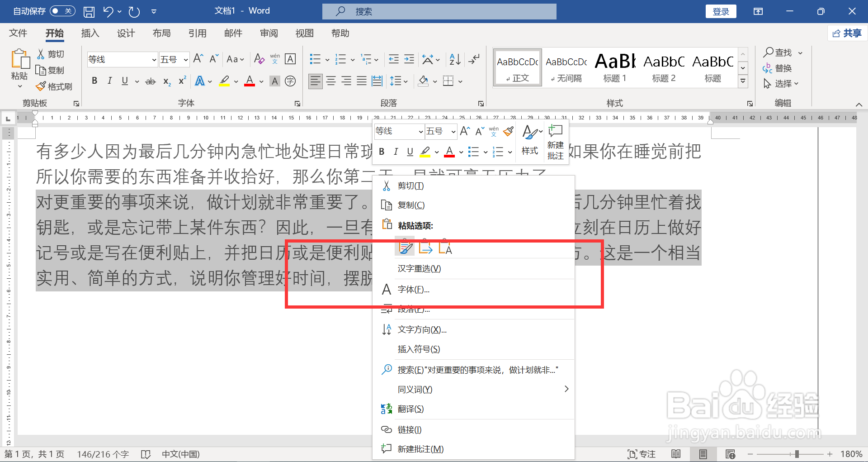Viewport: 868px width, 462px height.
Task: Click the Sort icon in the Paragraph group
Action: coord(454,59)
